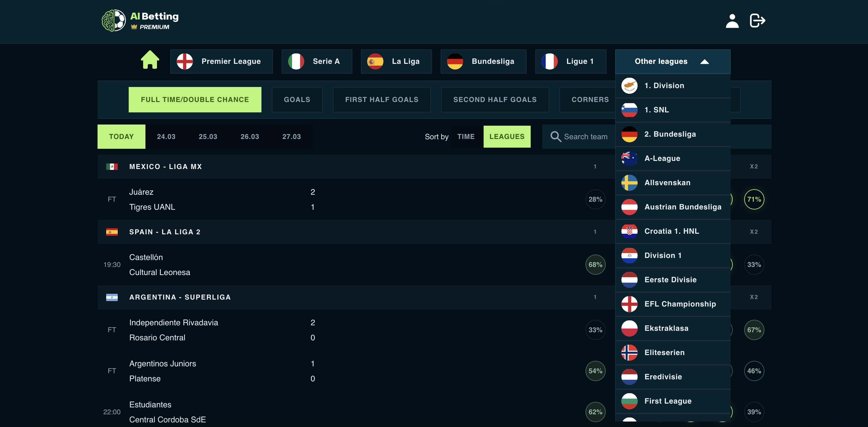
Task: Switch to the 25.03 date tab
Action: [207, 137]
